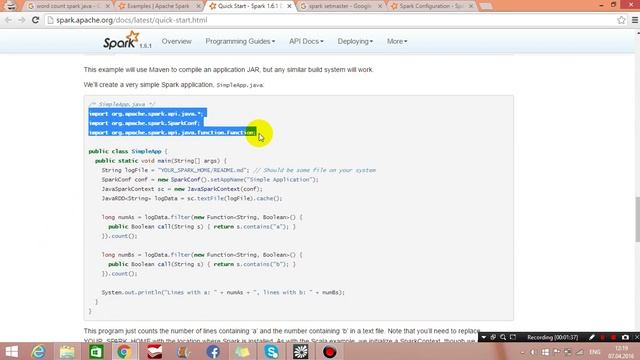Screen dimensions: 640x360
Task: Click the pencil draw icon on recording bar
Action: click(592, 337)
